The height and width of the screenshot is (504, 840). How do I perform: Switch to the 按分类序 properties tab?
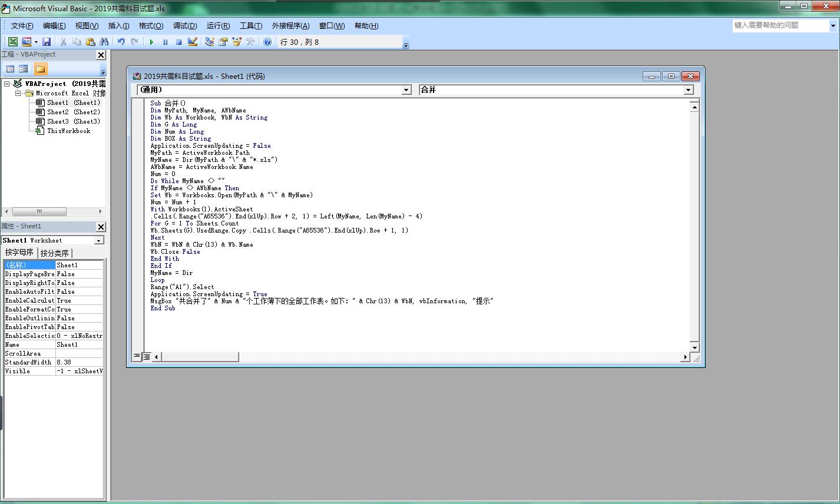55,253
